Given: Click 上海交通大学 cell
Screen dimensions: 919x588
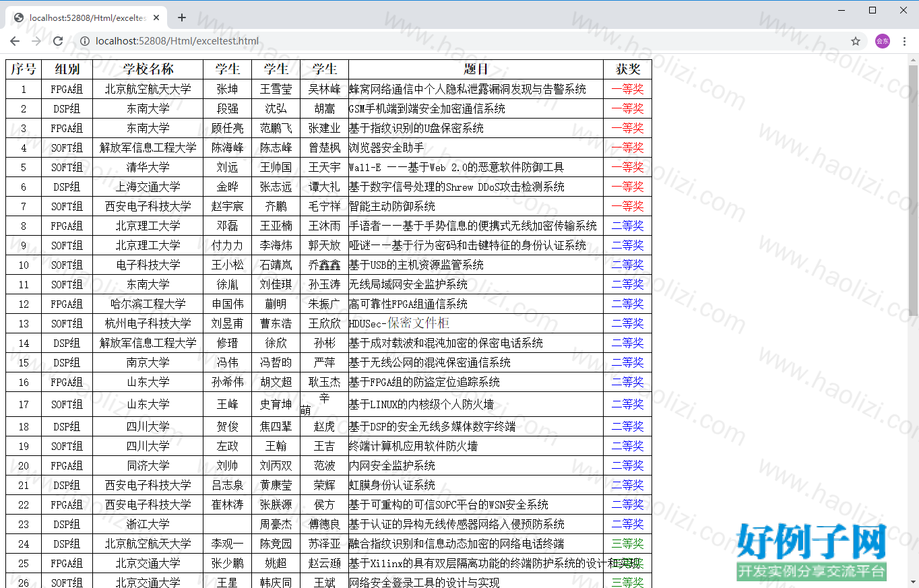Looking at the screenshot, I should [148, 187].
